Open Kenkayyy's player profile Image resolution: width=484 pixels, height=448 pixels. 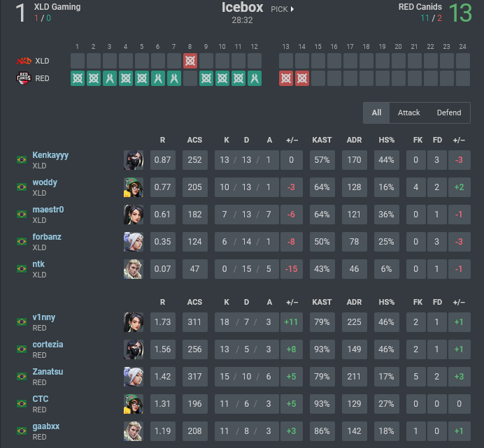pyautogui.click(x=50, y=155)
